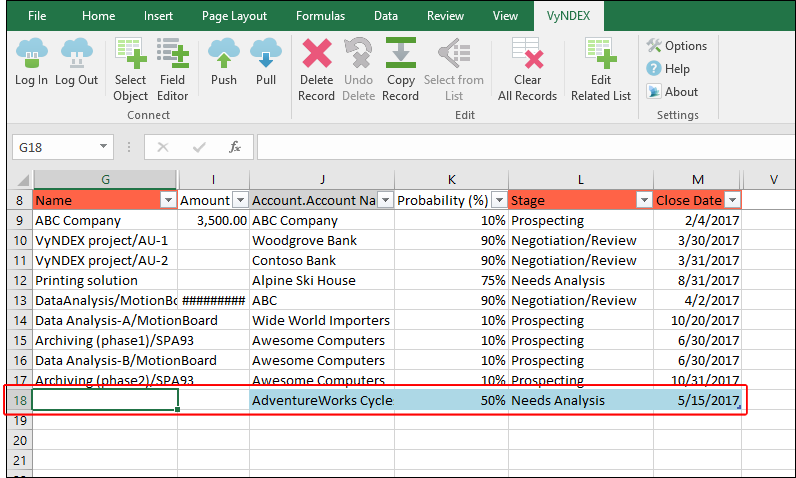Open the Stage column filter dropdown

[x=644, y=200]
